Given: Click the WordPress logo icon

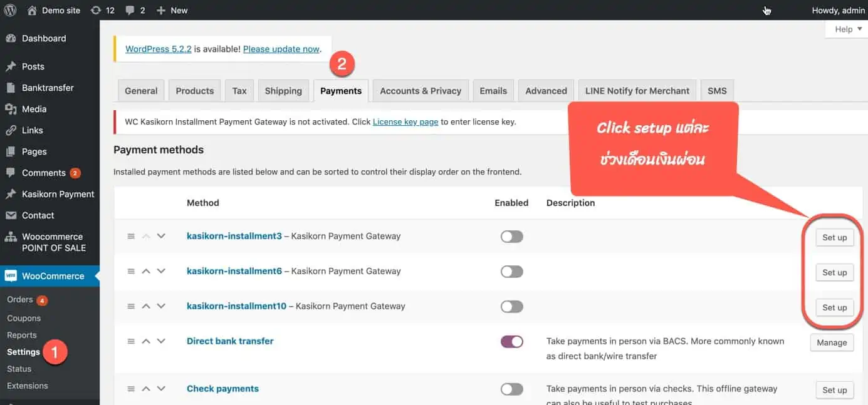Looking at the screenshot, I should pos(11,10).
